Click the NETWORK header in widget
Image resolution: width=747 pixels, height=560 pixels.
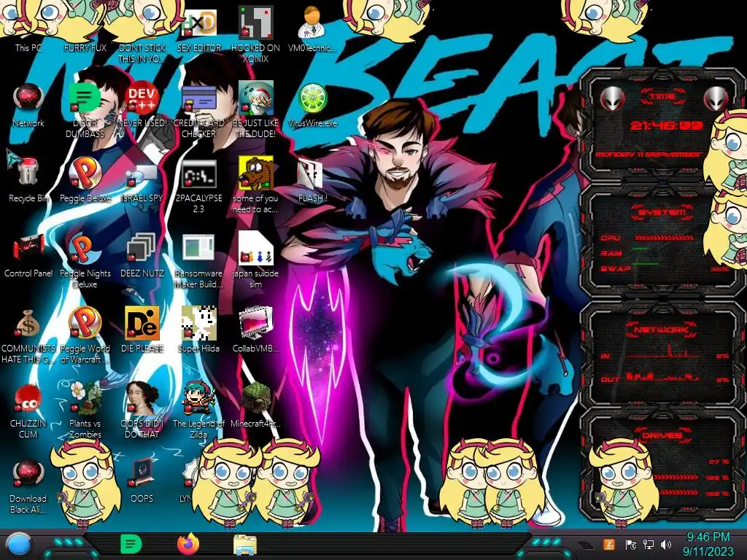[661, 330]
